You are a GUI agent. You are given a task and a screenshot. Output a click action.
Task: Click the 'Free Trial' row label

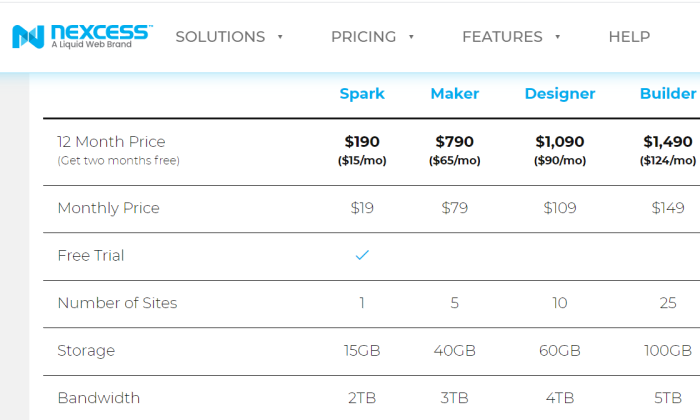click(91, 256)
